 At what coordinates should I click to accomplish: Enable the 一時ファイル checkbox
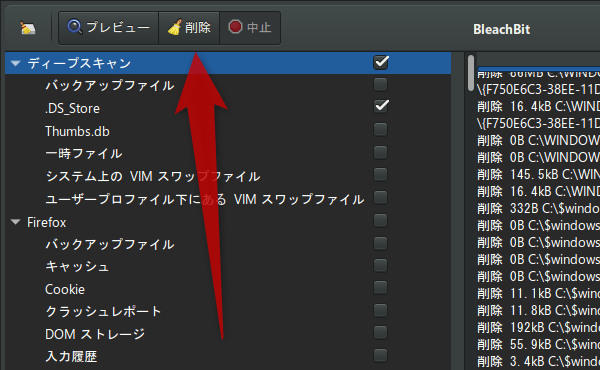(380, 152)
